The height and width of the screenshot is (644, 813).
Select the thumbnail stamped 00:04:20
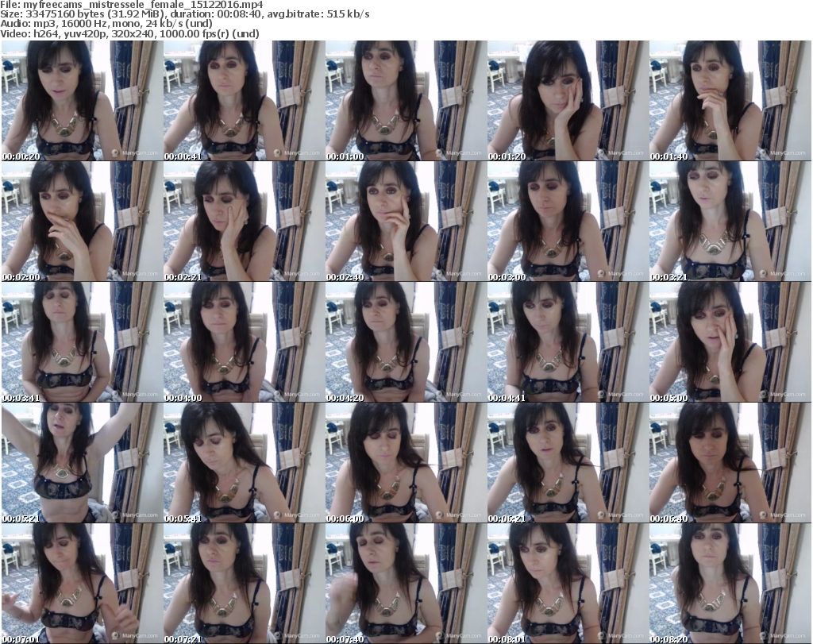pos(406,341)
